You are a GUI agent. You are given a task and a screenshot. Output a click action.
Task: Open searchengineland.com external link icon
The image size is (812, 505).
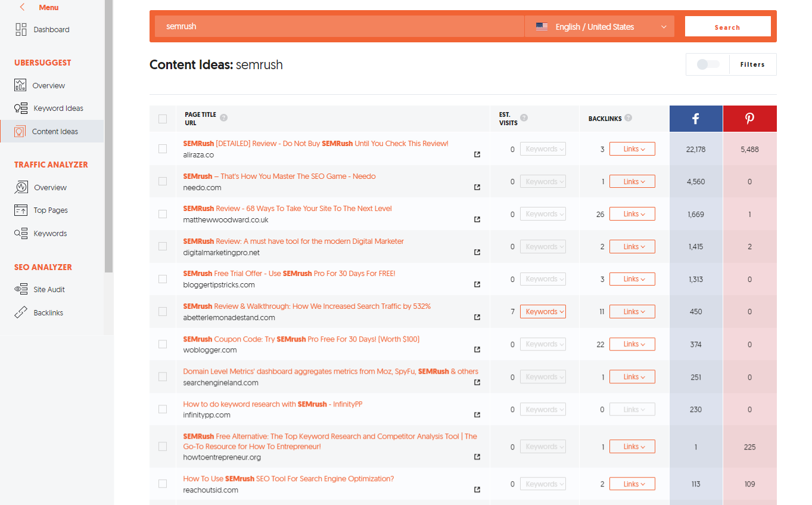click(x=477, y=382)
